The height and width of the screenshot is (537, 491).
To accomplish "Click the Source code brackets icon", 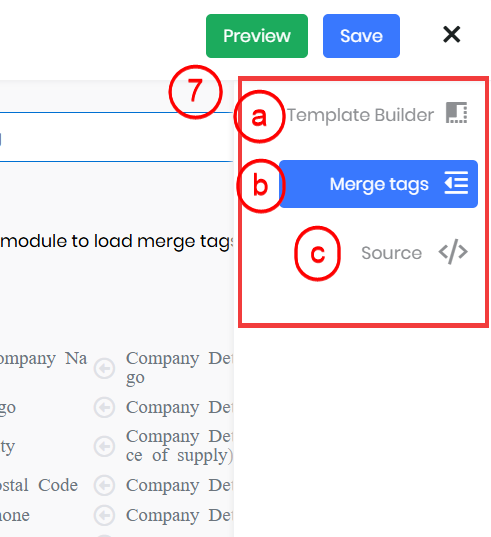I will tap(453, 252).
